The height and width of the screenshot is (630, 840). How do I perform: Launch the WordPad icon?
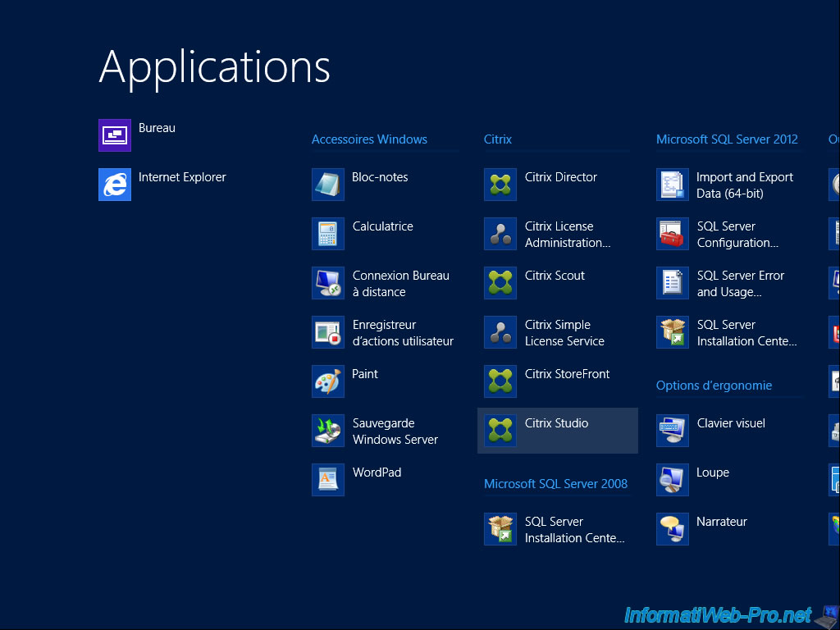(328, 480)
